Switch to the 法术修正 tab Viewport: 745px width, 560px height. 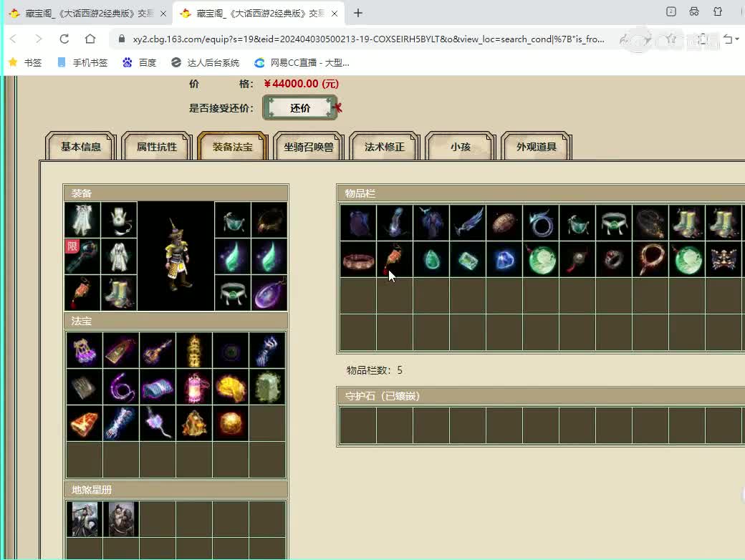point(385,147)
